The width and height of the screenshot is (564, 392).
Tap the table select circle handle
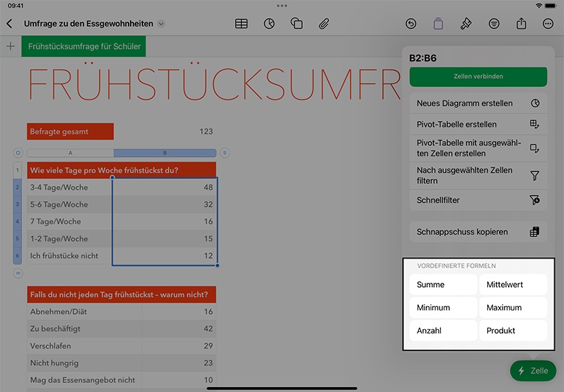point(18,153)
